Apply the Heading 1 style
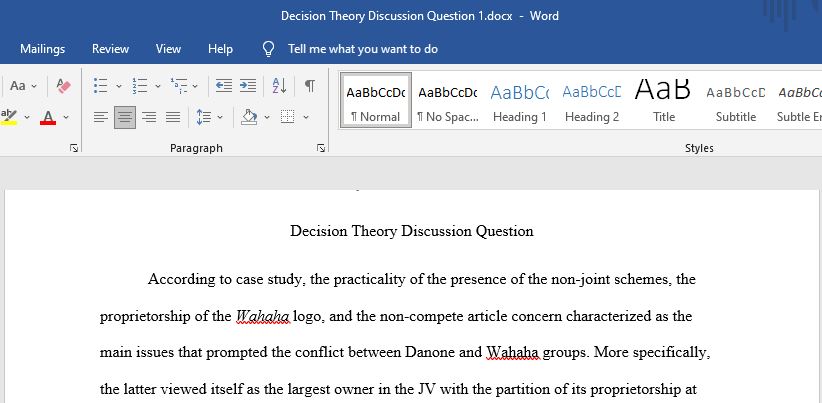Screen dimensions: 822x403 [x=520, y=101]
